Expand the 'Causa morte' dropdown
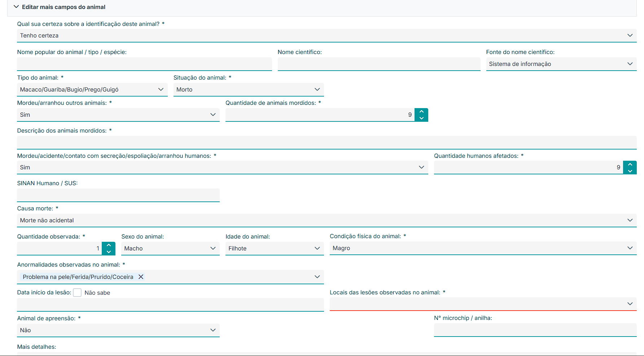 [x=327, y=220]
